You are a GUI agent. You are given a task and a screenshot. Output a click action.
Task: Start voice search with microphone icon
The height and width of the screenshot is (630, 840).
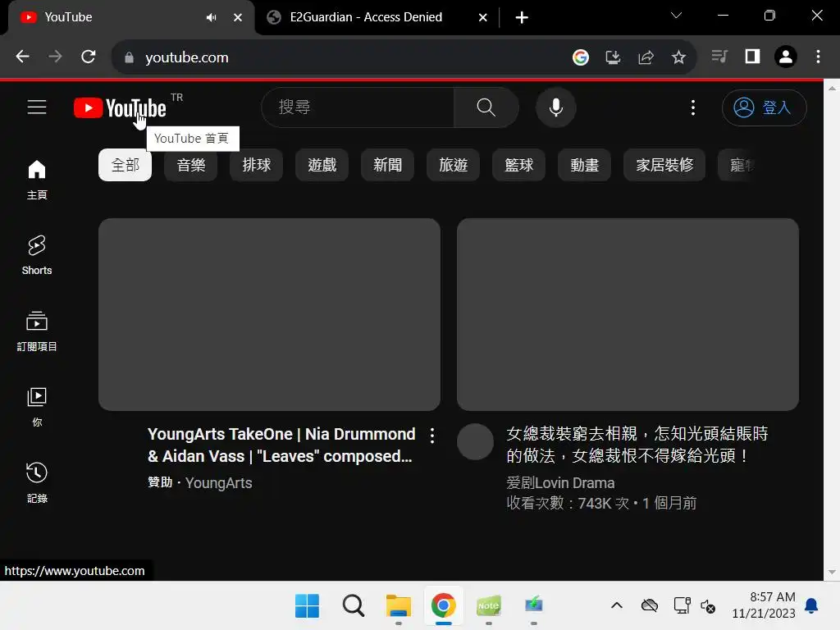[556, 107]
